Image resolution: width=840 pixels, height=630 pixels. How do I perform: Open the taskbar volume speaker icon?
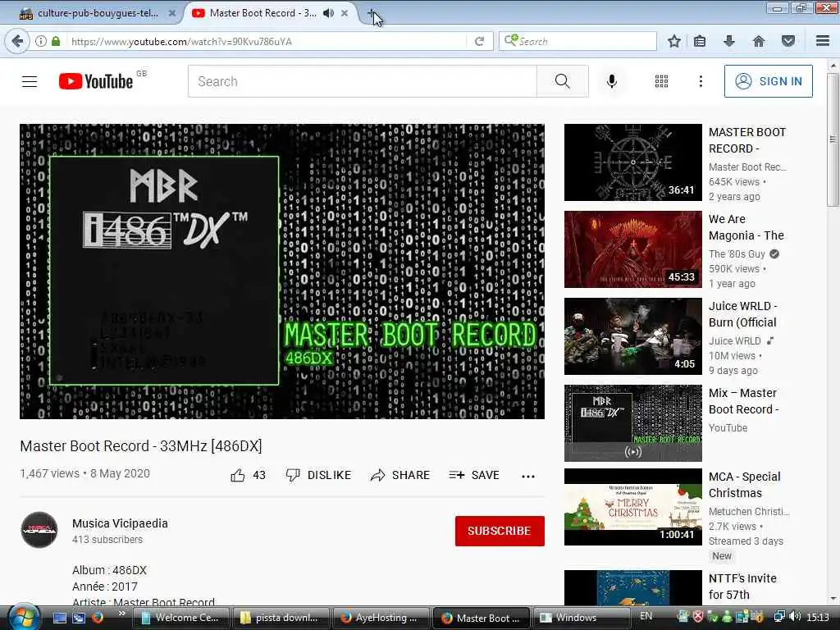coord(795,617)
